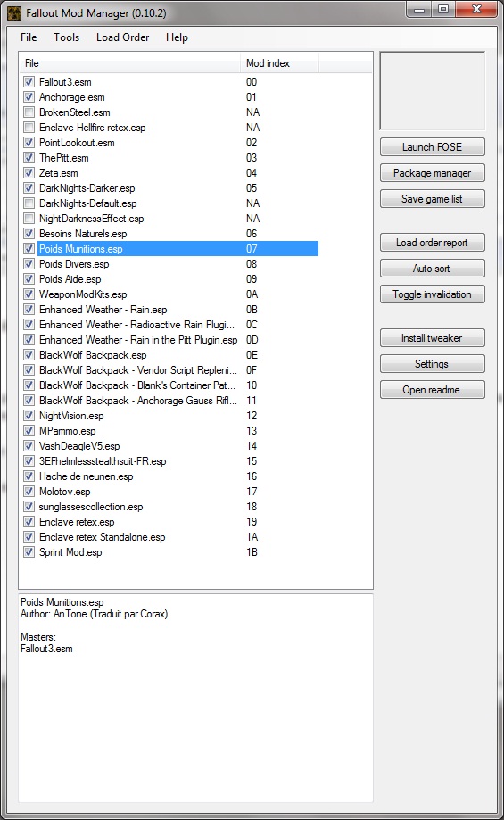This screenshot has width=504, height=820.
Task: Click the Auto sort button
Action: tap(433, 269)
